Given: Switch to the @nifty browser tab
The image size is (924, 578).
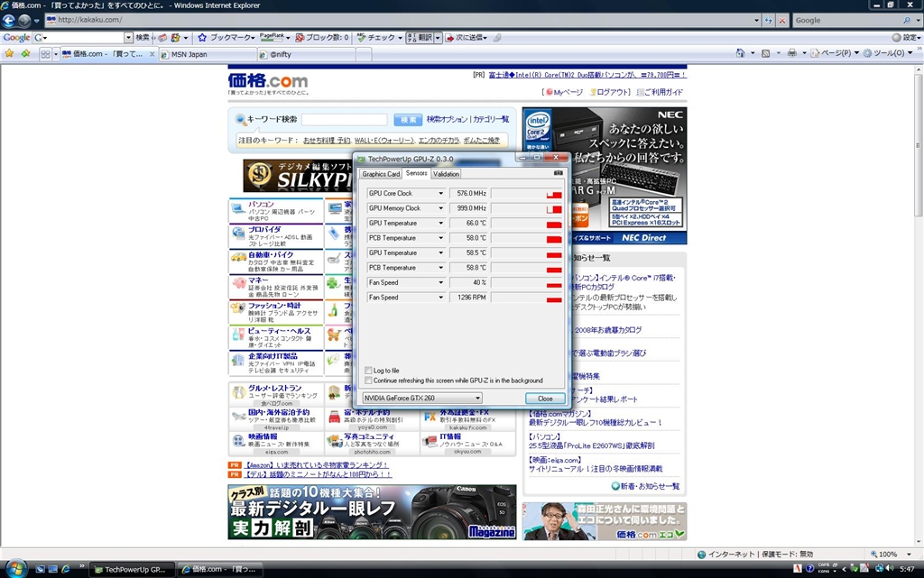Looking at the screenshot, I should pos(307,54).
